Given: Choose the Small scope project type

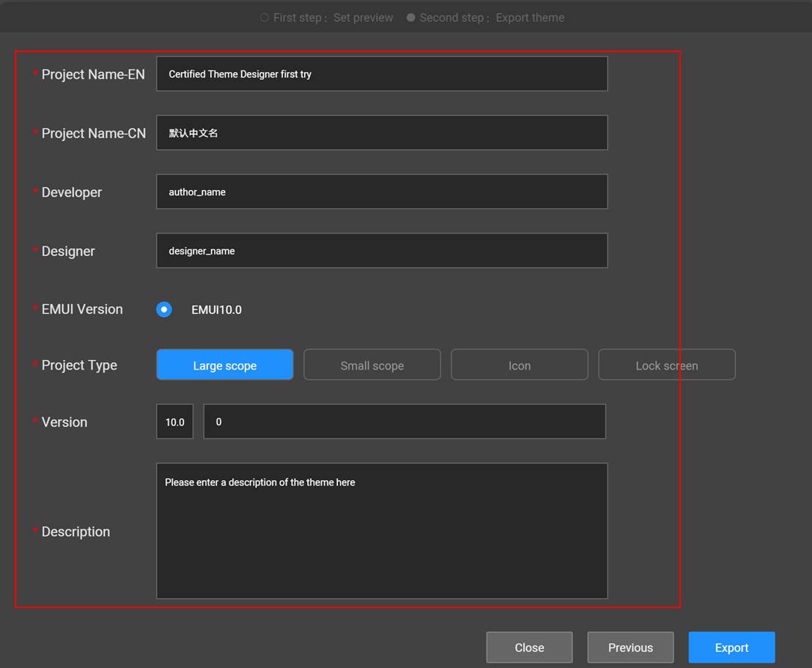Looking at the screenshot, I should tap(372, 365).
